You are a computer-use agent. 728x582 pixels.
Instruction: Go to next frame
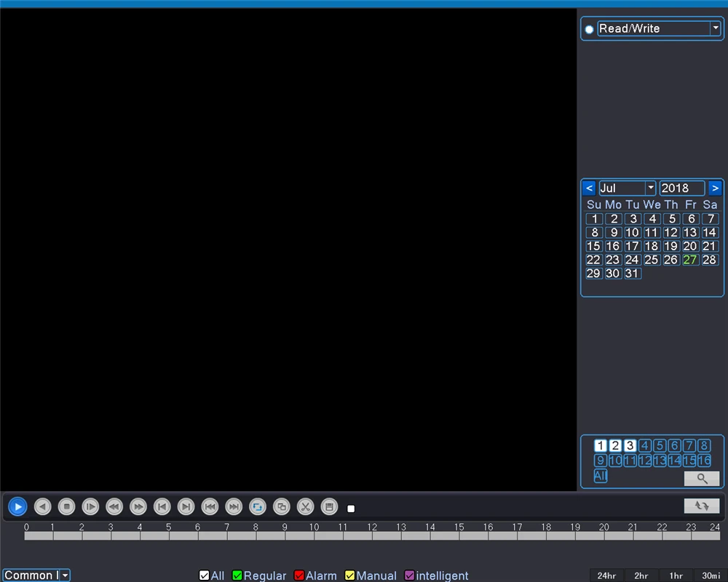click(186, 507)
